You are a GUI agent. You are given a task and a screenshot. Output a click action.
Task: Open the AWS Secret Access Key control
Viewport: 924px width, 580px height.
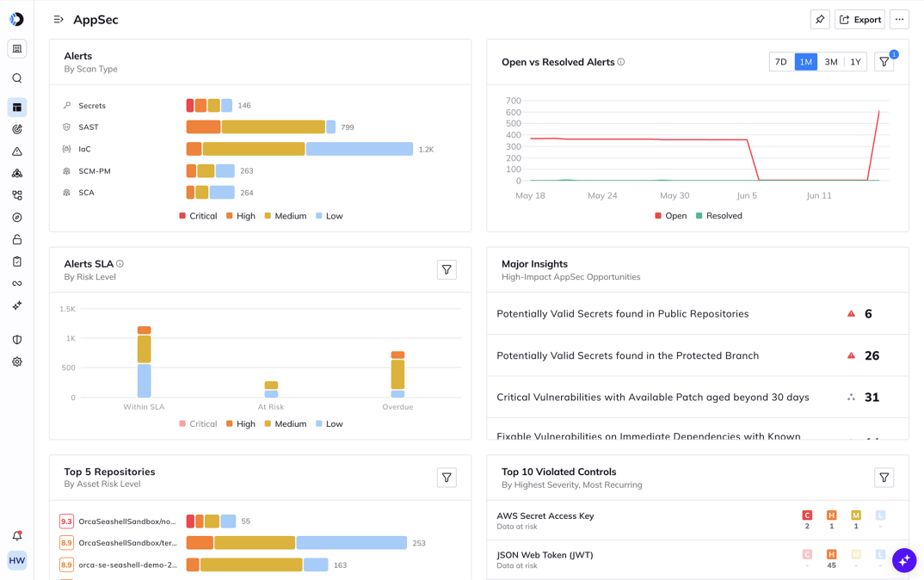pyautogui.click(x=698, y=521)
